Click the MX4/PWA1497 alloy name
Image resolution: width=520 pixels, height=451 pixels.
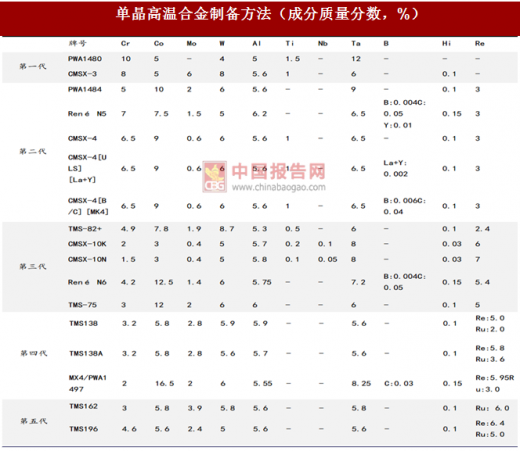coord(88,383)
